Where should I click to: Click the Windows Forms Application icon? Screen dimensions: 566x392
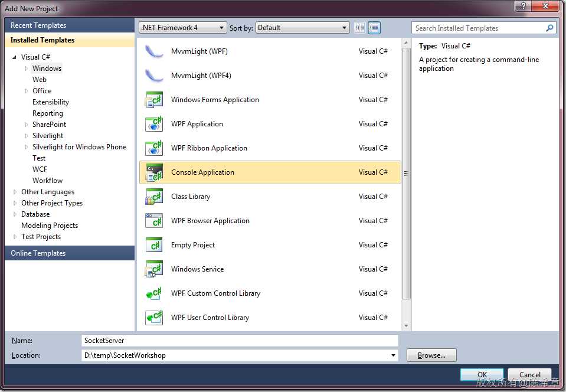[x=154, y=100]
